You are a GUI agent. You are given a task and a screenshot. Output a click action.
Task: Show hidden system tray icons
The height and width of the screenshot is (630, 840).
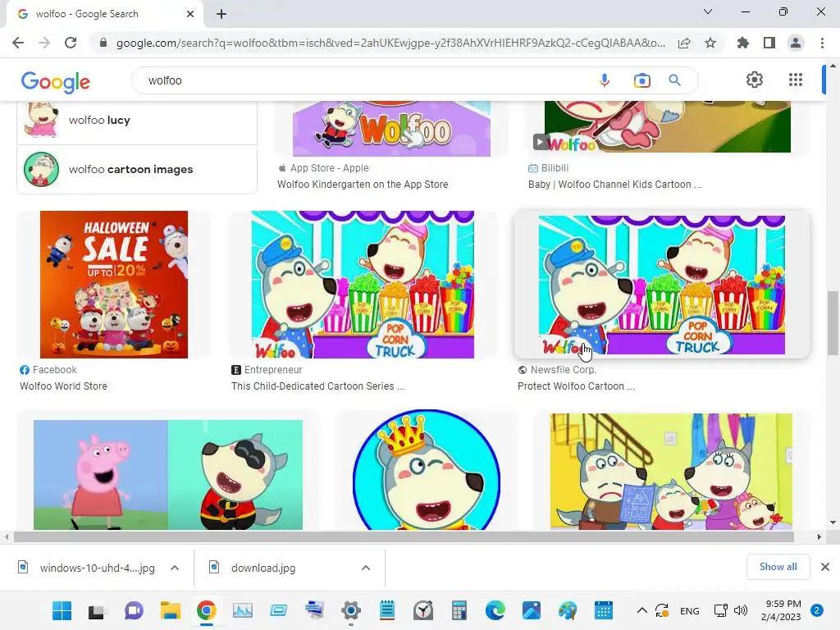641,610
